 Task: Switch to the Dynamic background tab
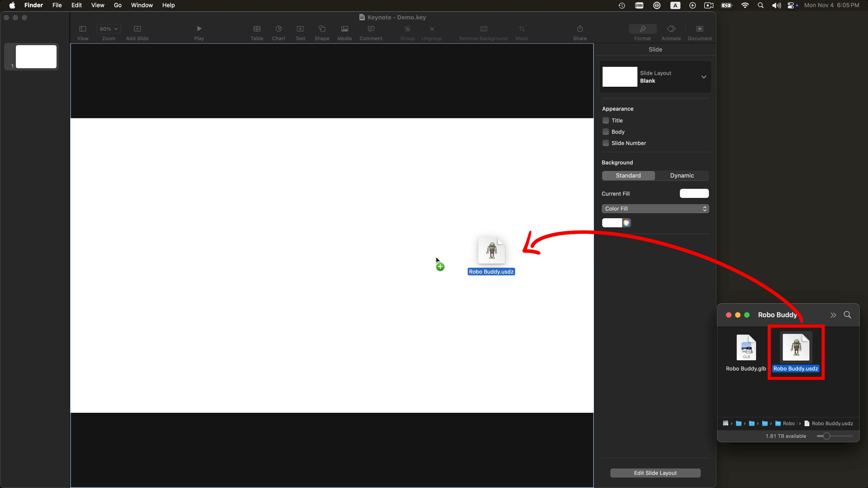point(681,176)
